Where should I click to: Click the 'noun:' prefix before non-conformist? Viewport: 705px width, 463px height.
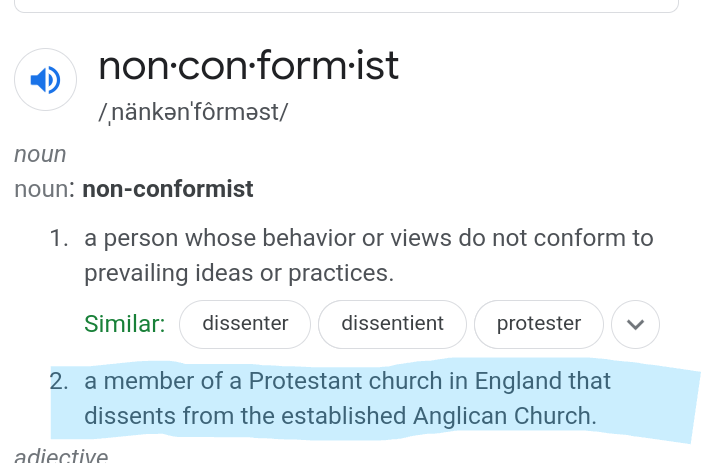[x=45, y=189]
